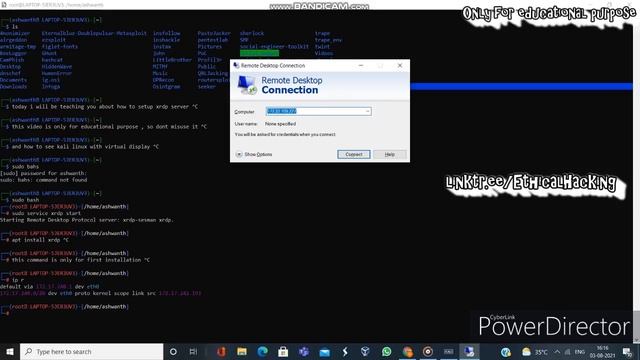This screenshot has height=360, width=640.
Task: Click the 'Type here to search' taskbar box
Action: [x=91, y=351]
